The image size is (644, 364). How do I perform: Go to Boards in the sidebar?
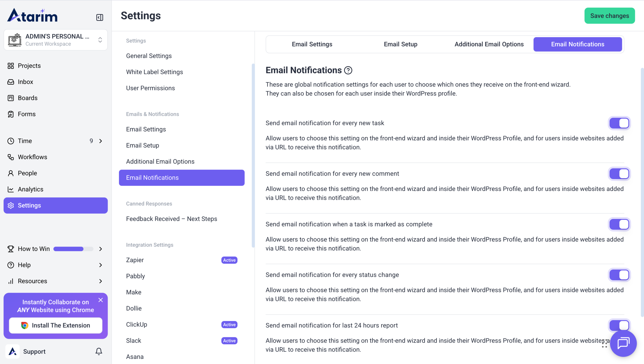27,98
